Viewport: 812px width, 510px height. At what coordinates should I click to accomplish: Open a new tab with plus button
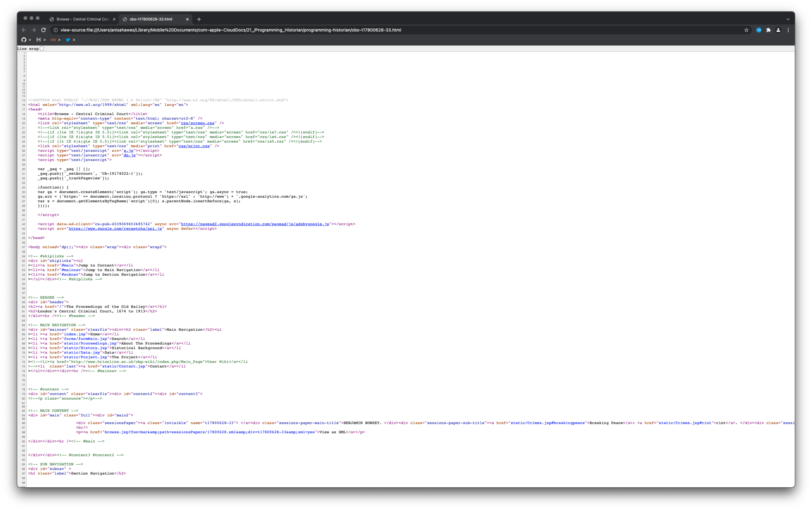pos(199,19)
